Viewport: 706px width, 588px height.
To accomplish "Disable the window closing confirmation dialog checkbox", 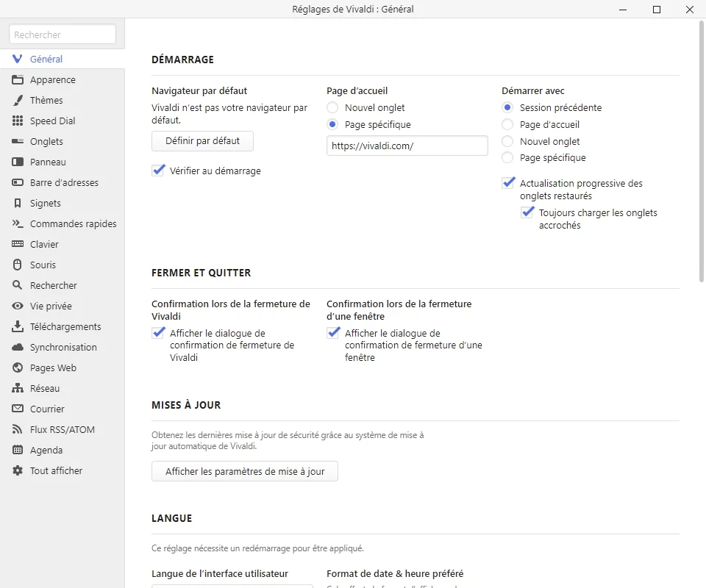I will pos(333,333).
